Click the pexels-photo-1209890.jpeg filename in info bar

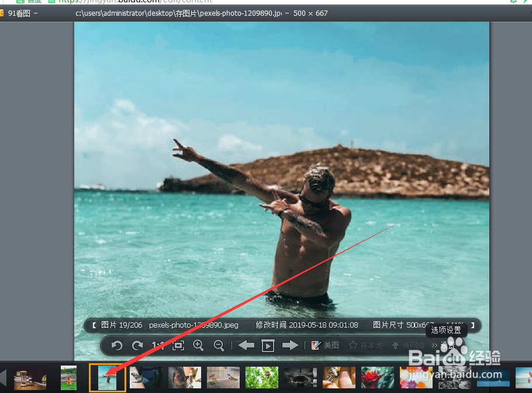click(x=194, y=325)
